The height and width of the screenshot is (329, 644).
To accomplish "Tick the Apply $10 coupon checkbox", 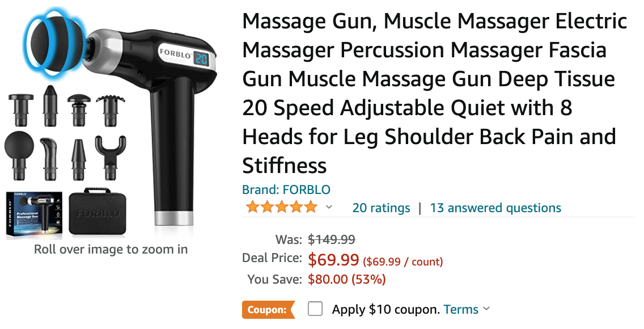I will (x=315, y=309).
